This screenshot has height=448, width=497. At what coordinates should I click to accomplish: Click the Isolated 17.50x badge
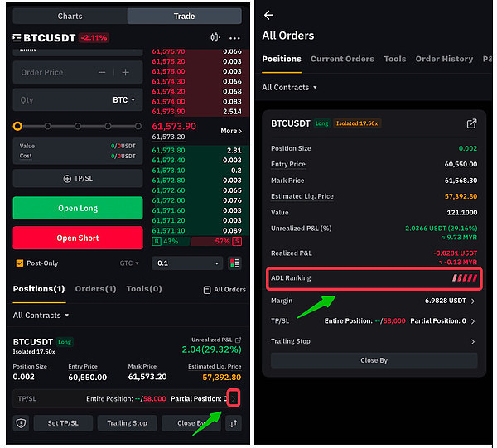tap(357, 123)
